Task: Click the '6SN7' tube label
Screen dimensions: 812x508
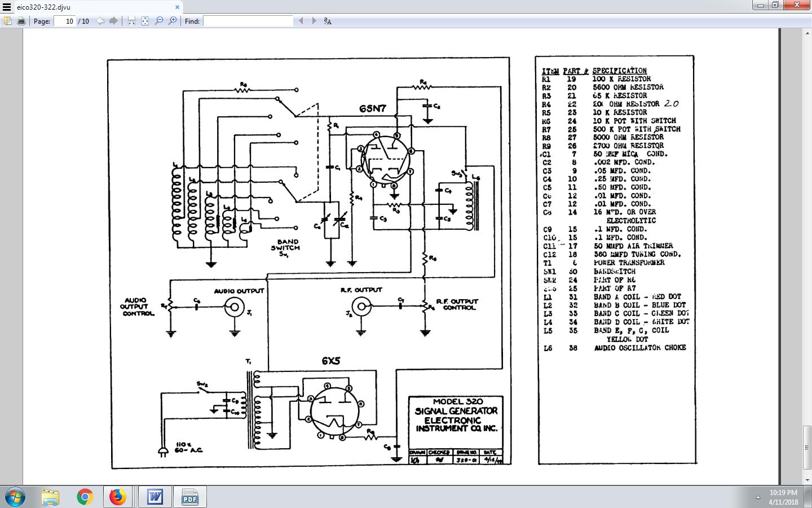Action: tap(373, 108)
